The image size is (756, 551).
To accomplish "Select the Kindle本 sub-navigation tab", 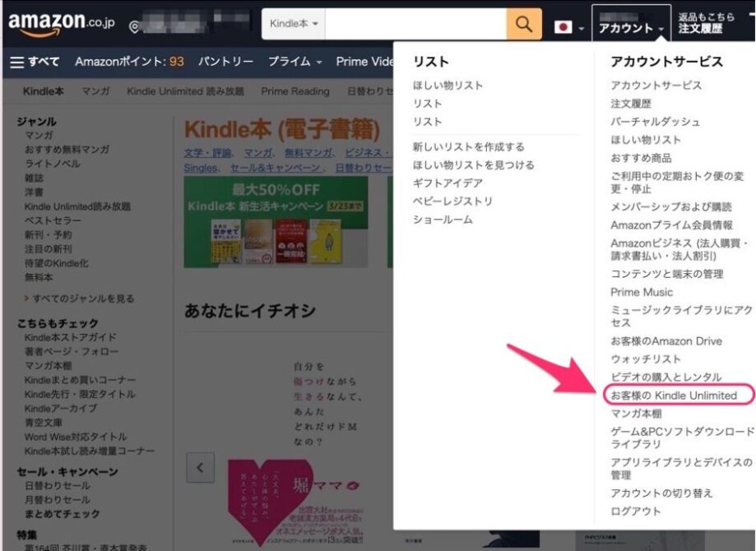I will 44,91.
